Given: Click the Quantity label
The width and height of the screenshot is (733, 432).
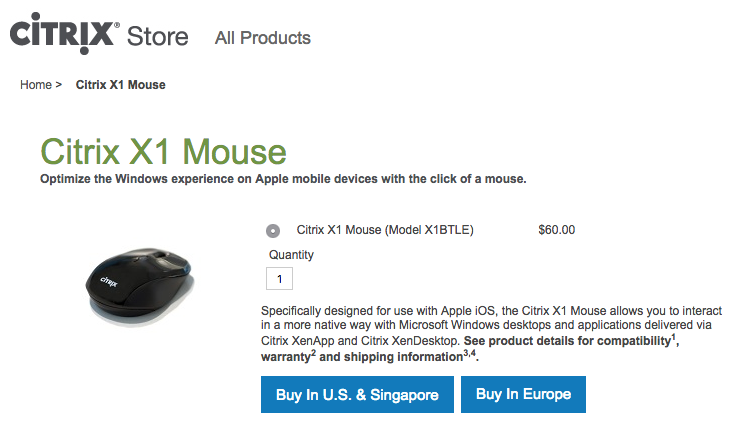Looking at the screenshot, I should pos(291,255).
